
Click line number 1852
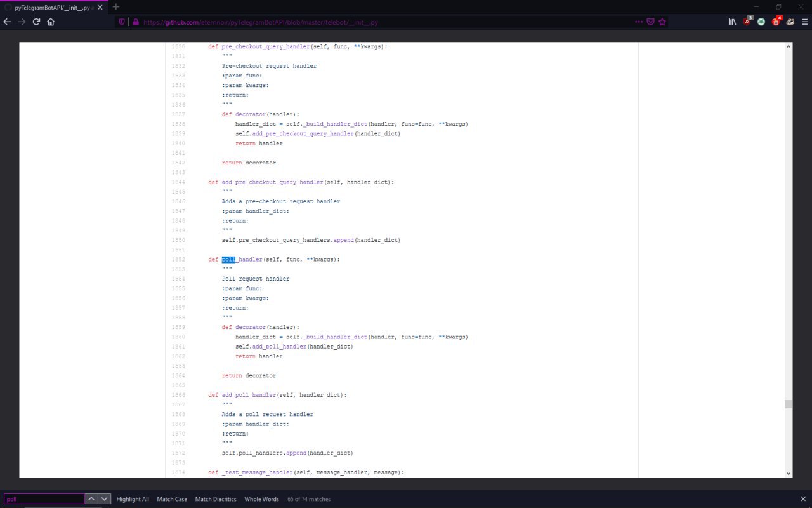pos(178,260)
